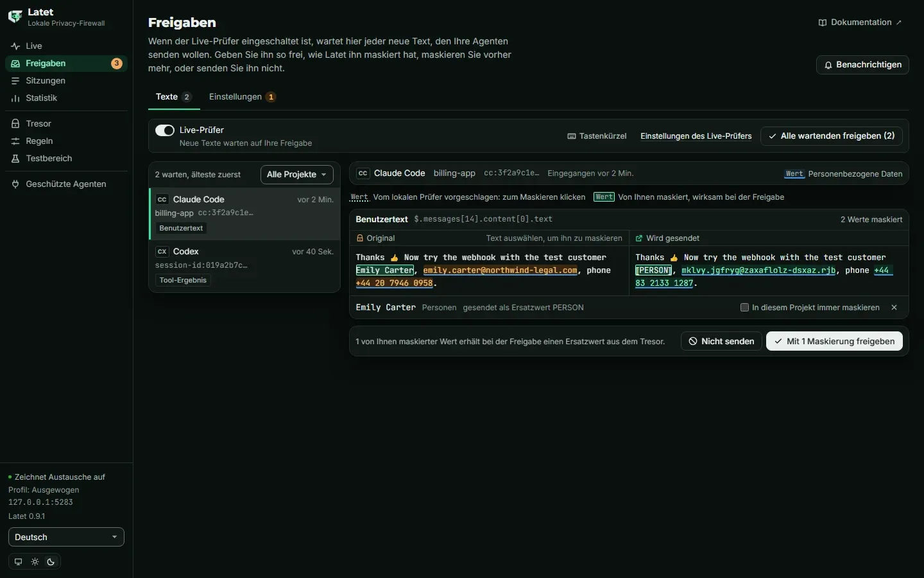Viewport: 924px width, 578px height.
Task: Switch to the Einstellungen tab
Action: point(242,97)
